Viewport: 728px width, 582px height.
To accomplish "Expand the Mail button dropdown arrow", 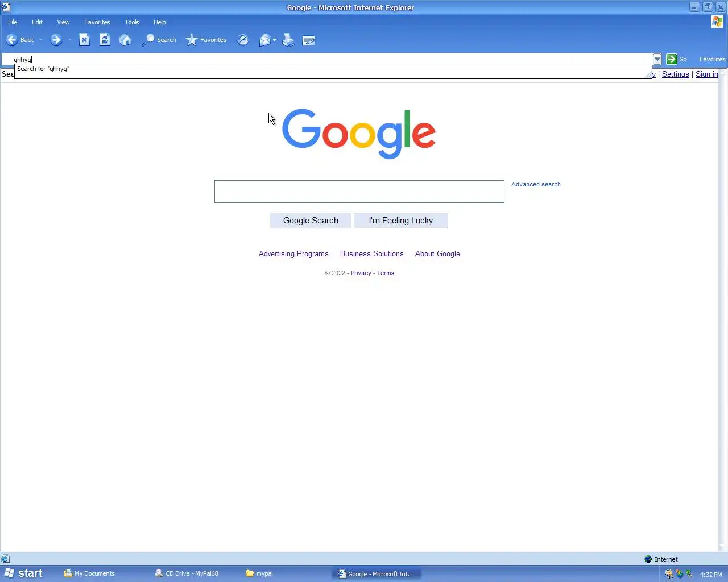I will 274,40.
